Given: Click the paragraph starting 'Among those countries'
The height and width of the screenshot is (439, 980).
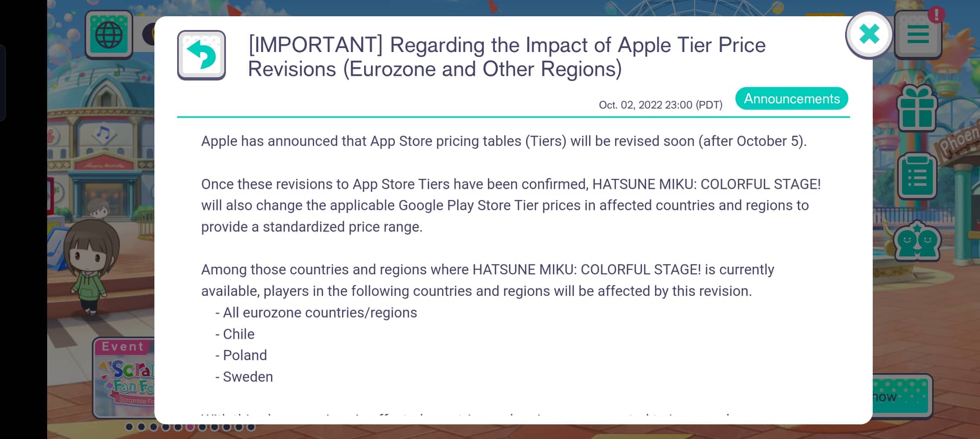Looking at the screenshot, I should [488, 280].
